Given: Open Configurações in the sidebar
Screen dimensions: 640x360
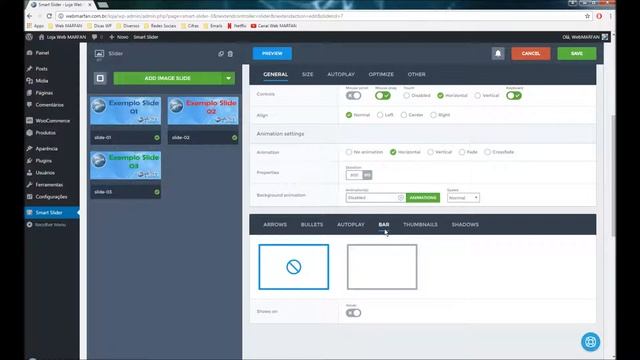Looking at the screenshot, I should click(x=51, y=197).
